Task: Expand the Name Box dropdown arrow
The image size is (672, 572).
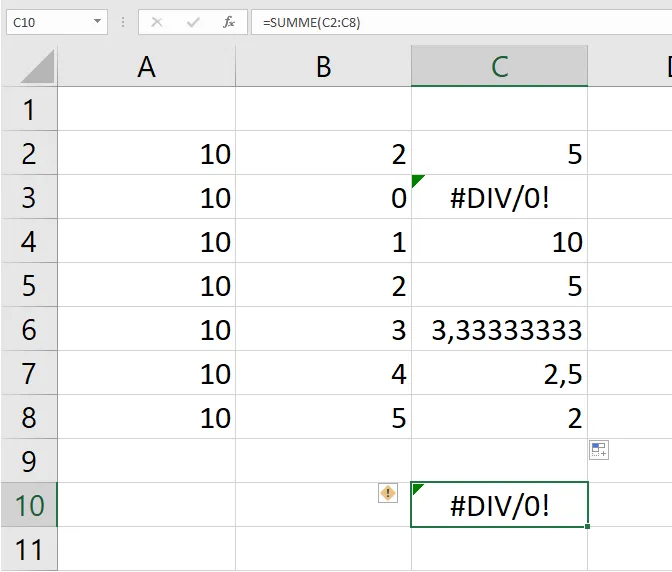Action: (97, 22)
